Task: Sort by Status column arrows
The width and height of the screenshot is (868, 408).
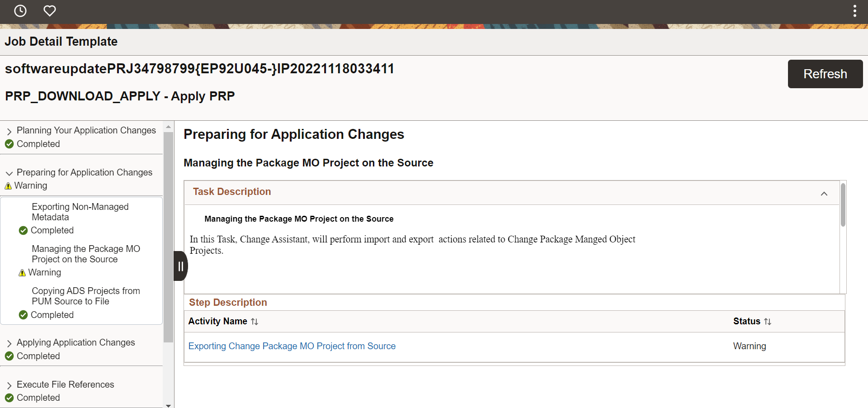Action: click(x=768, y=322)
